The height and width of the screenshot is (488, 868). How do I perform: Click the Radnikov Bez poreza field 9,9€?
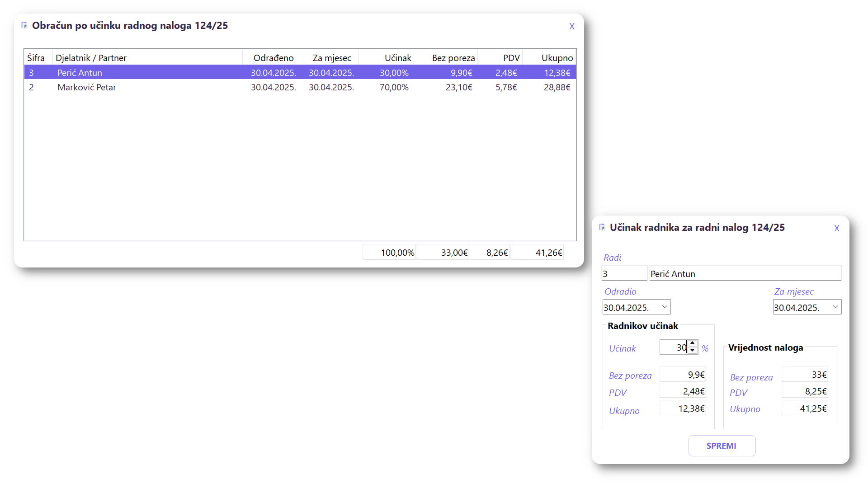point(682,375)
